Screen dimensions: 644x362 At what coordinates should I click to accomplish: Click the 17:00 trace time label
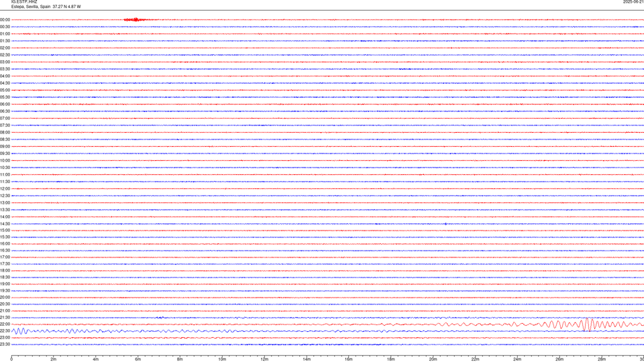[x=5, y=257]
